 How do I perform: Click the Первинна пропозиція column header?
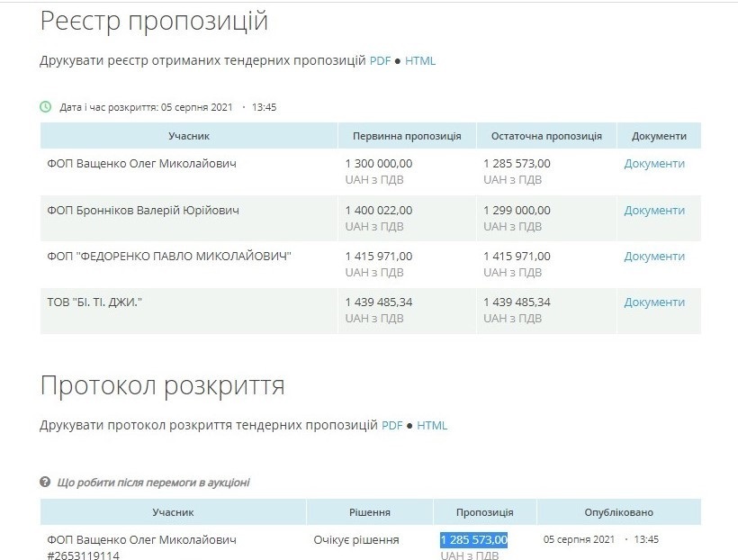coord(407,136)
